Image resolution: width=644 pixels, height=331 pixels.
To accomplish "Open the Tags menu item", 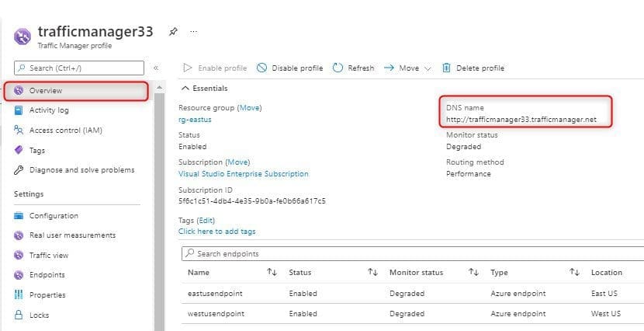I will 37,151.
